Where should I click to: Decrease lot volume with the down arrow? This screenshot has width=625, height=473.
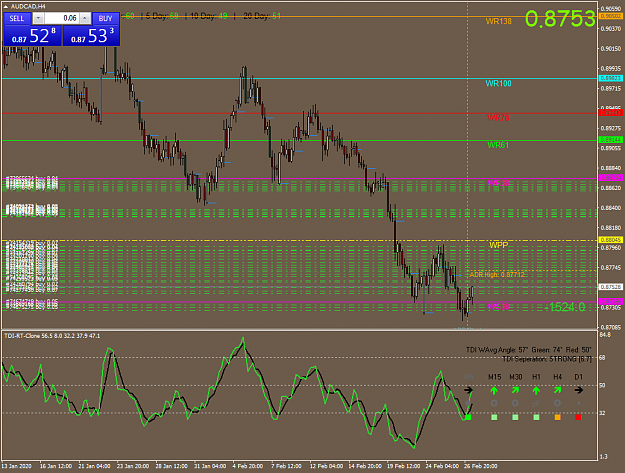coord(38,18)
